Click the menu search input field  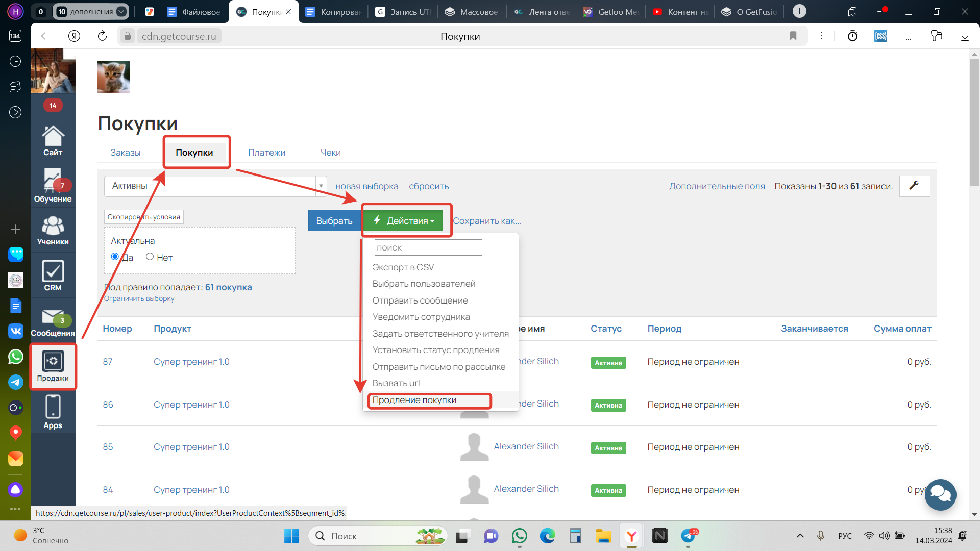pos(428,247)
